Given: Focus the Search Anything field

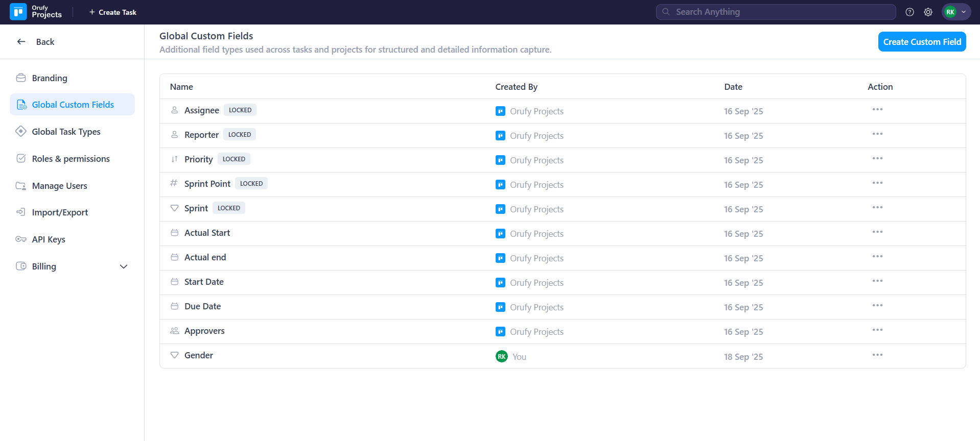Looking at the screenshot, I should [x=776, y=12].
